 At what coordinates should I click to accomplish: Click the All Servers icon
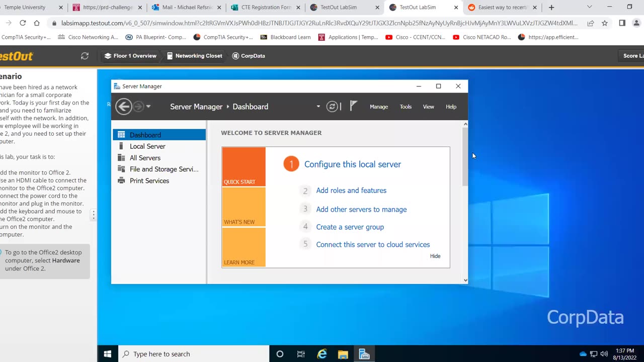coord(121,158)
